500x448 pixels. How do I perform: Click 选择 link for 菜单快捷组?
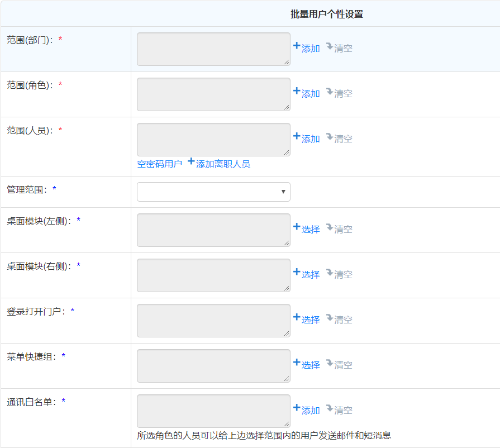coord(311,365)
